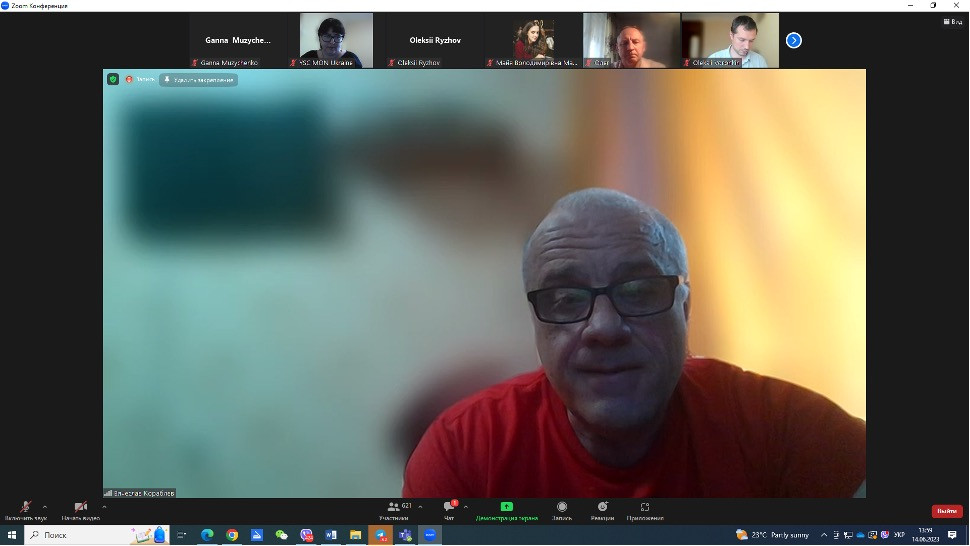970x546 pixels.
Task: Open the Apps panel
Action: point(645,510)
